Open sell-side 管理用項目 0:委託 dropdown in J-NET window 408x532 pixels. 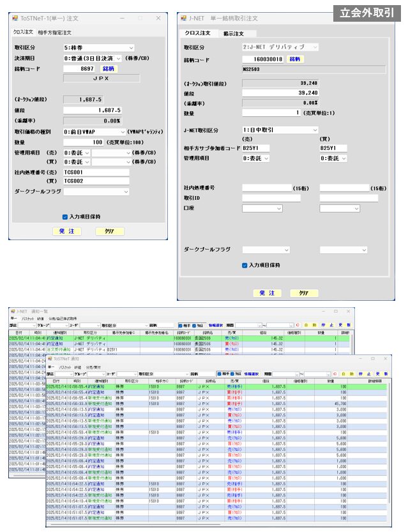(x=256, y=158)
